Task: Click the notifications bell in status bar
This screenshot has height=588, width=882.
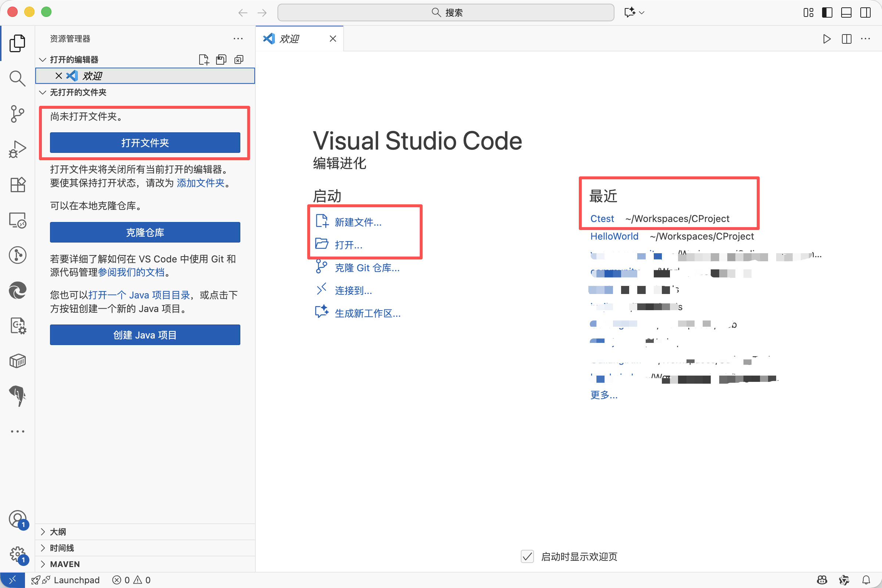Action: 866,580
